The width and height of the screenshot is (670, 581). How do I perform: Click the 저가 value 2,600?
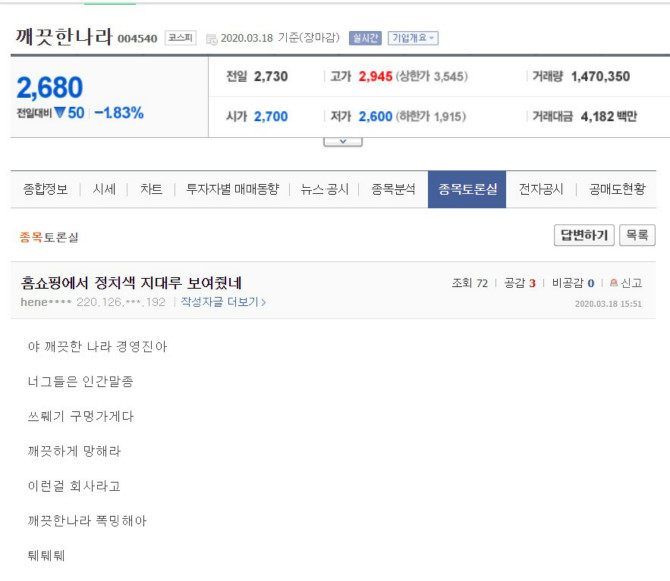pos(375,116)
